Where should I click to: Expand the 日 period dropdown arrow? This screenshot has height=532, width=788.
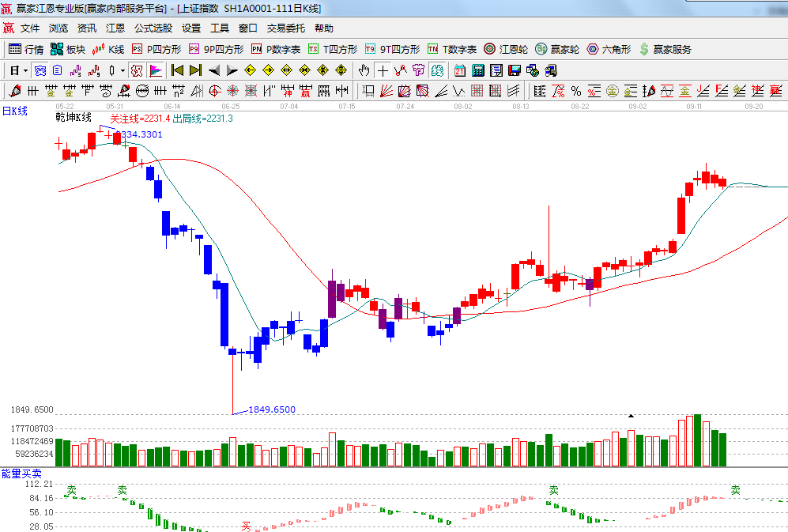click(x=25, y=70)
